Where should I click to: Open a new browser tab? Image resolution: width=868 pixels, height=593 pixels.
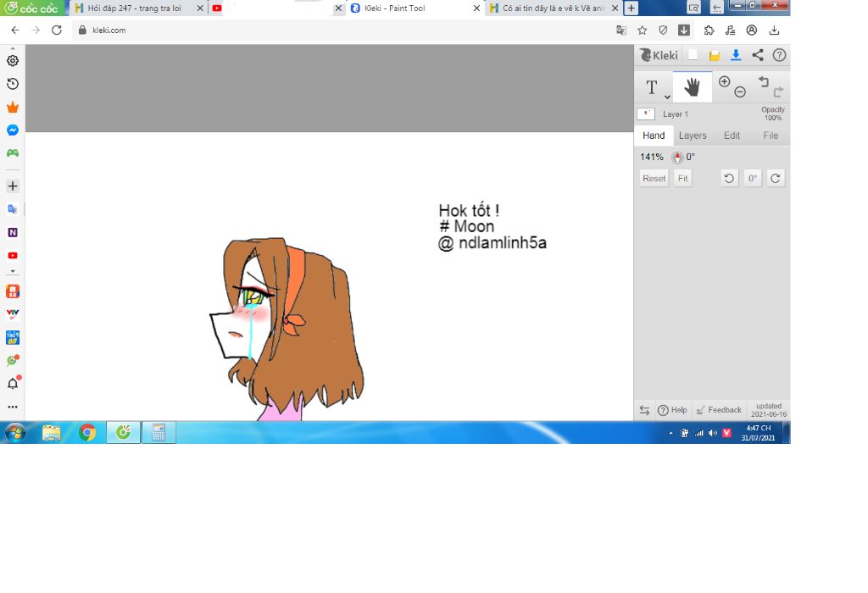tap(631, 8)
